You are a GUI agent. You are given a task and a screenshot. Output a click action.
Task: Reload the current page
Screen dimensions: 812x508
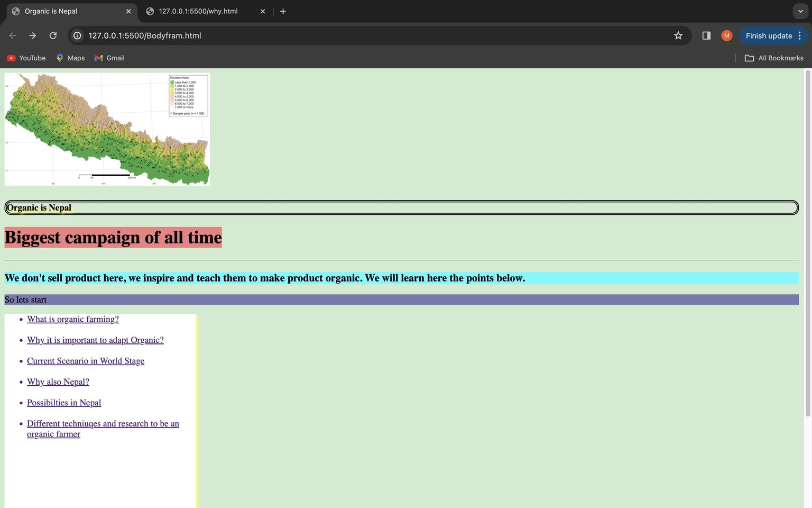click(x=53, y=35)
